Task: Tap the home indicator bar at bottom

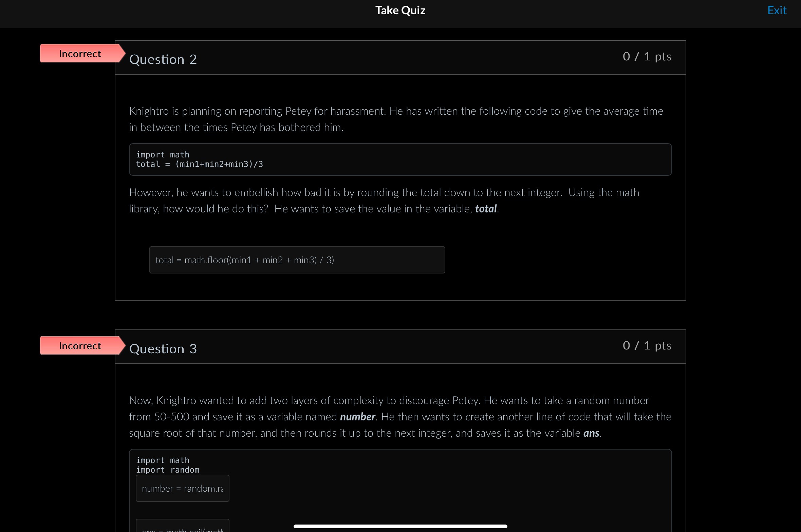Action: pyautogui.click(x=400, y=526)
